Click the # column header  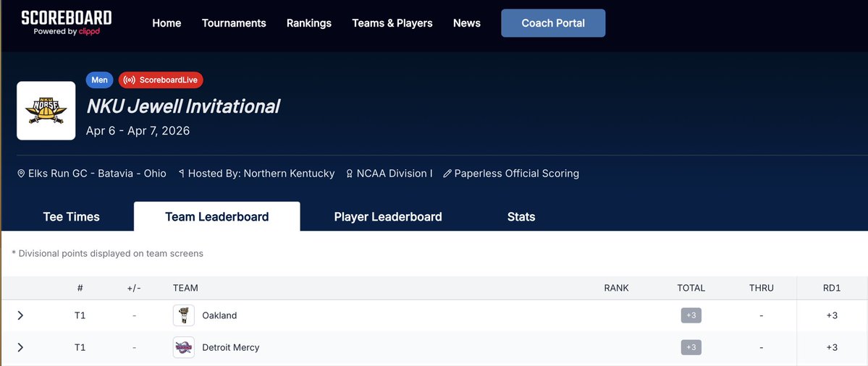pyautogui.click(x=80, y=288)
